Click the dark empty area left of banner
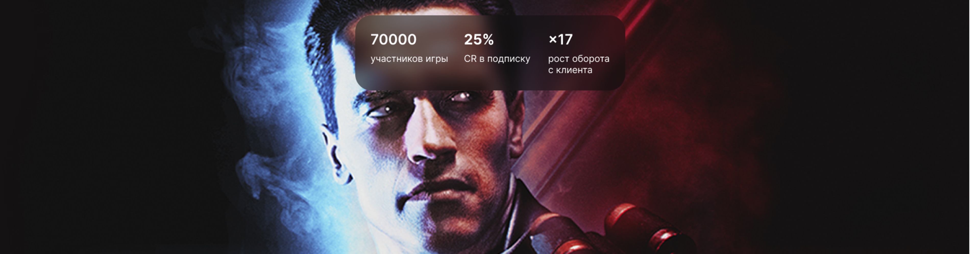980x254 pixels. [95, 126]
